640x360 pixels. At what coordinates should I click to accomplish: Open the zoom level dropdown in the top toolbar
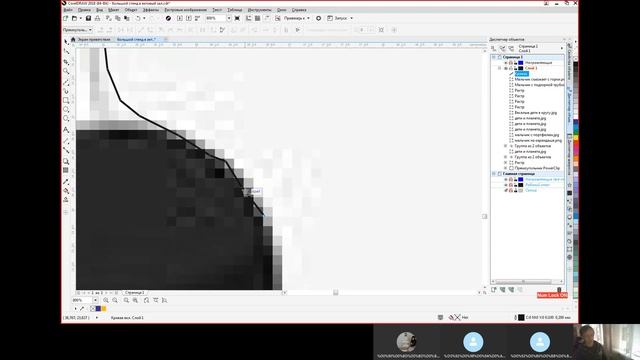pyautogui.click(x=229, y=18)
